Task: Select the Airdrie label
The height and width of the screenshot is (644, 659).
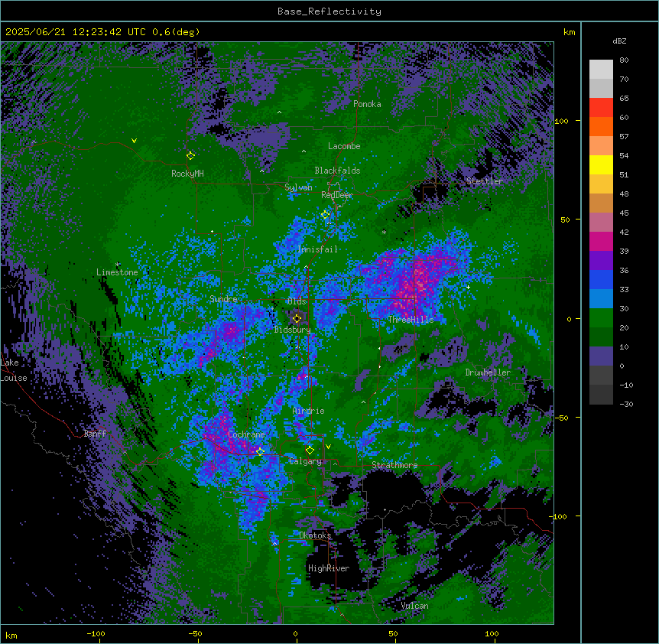Action: click(x=309, y=411)
